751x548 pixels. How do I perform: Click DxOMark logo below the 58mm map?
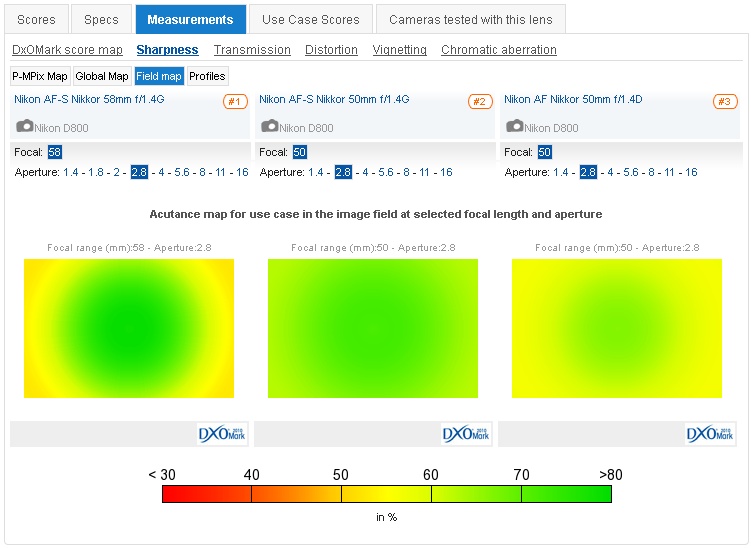click(x=222, y=434)
